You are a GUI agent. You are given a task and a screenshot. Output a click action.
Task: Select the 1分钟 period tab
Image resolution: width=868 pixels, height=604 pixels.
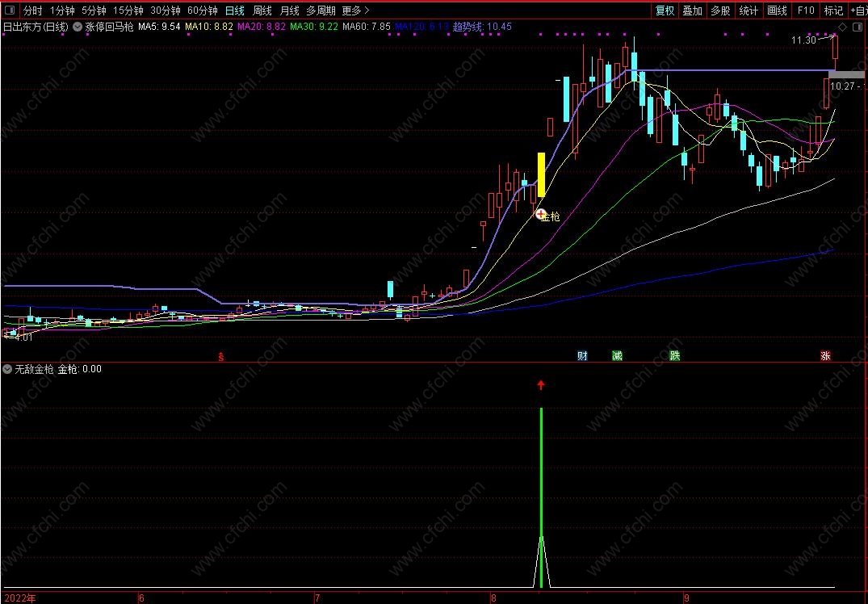coord(62,10)
